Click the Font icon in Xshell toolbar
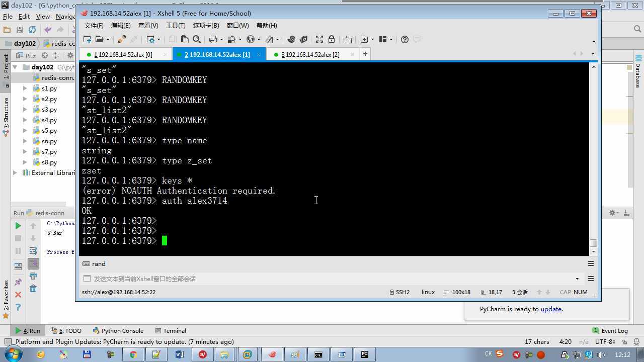This screenshot has width=644, height=362. tap(270, 39)
